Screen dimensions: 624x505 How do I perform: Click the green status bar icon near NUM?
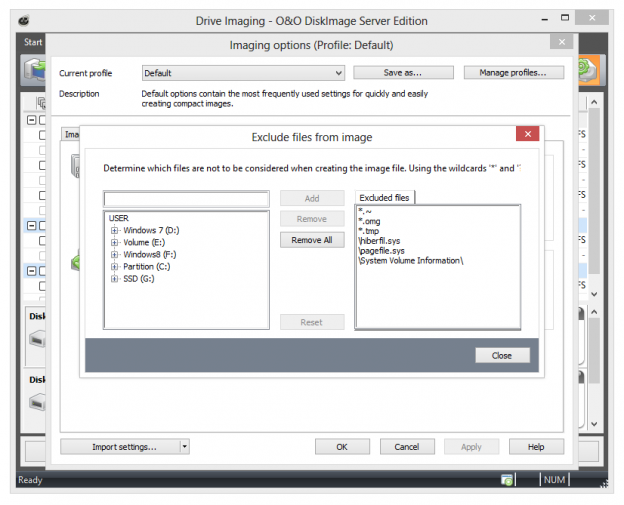508,480
